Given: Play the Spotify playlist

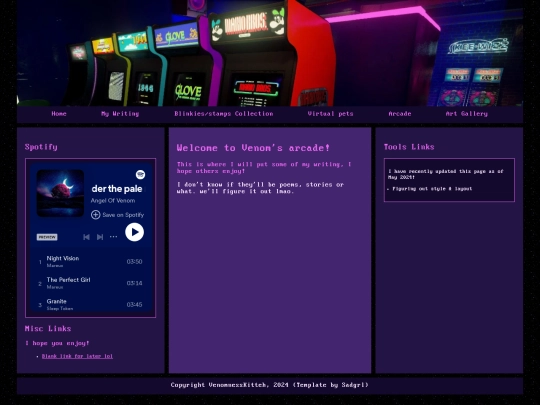Looking at the screenshot, I should pos(134,232).
